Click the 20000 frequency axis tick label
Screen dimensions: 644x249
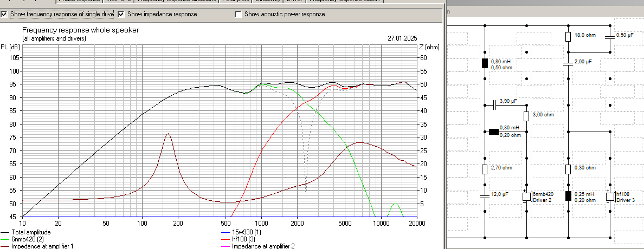click(x=416, y=223)
